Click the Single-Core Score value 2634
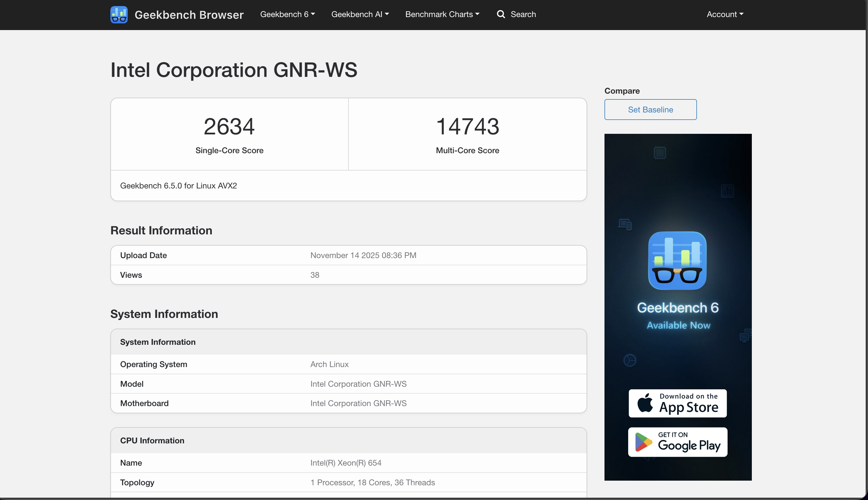Image resolution: width=868 pixels, height=500 pixels. click(229, 126)
